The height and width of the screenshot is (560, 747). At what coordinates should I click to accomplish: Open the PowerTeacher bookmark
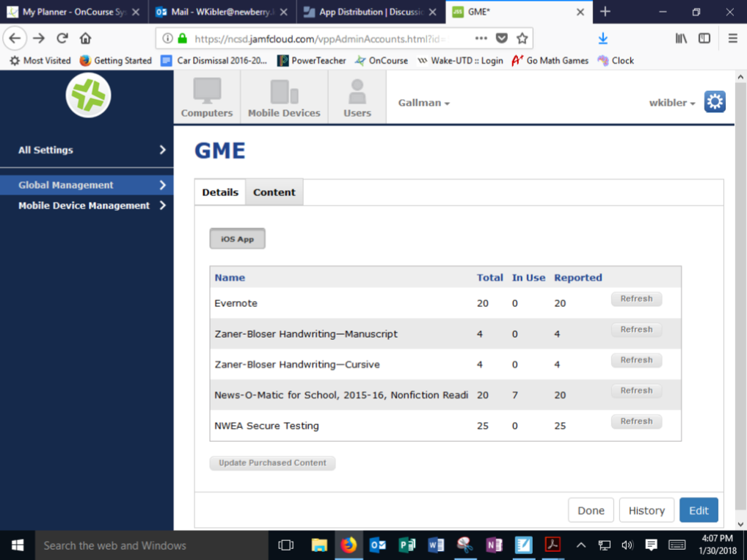tap(312, 60)
